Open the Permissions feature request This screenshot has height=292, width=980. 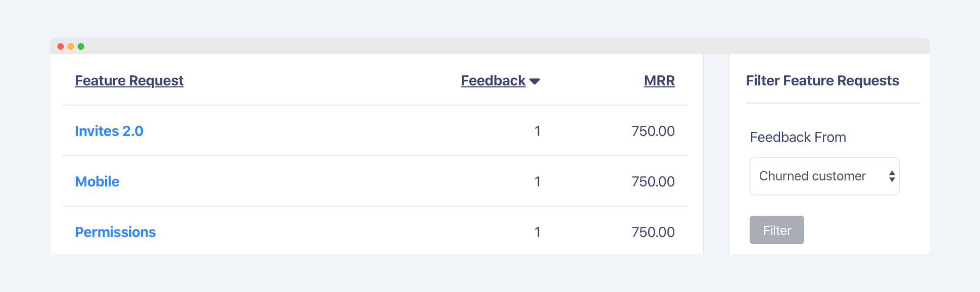(115, 232)
